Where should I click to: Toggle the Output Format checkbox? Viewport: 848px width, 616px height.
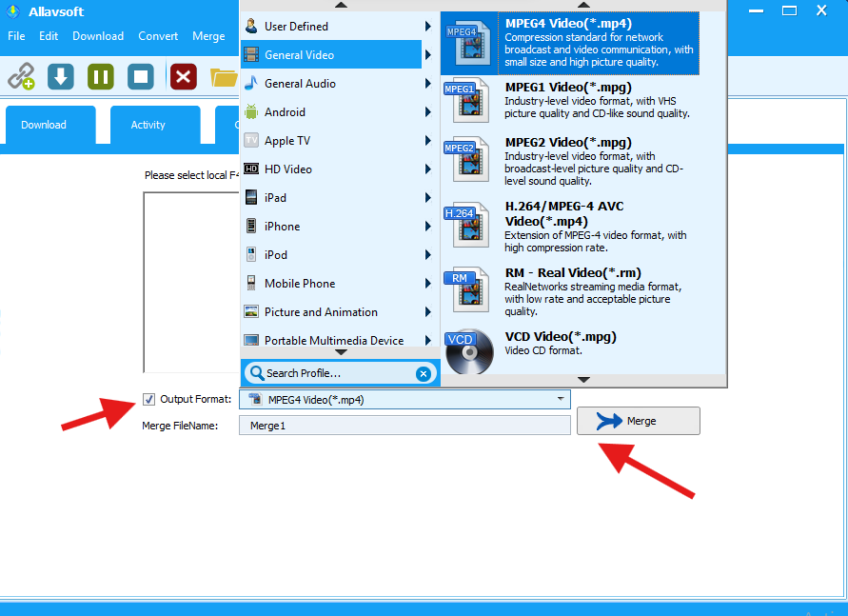(149, 399)
